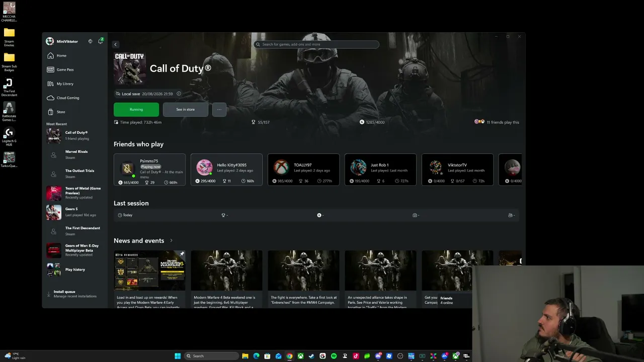Click the green Running button
The height and width of the screenshot is (362, 644).
tap(136, 109)
